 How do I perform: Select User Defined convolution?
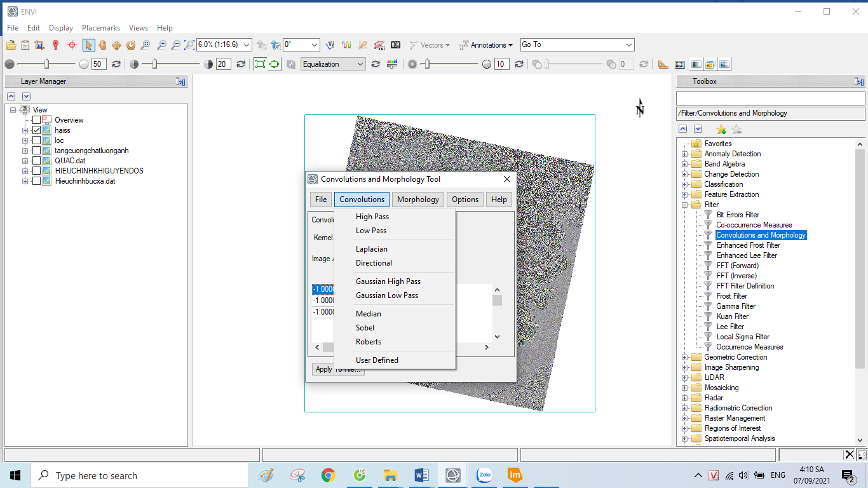[x=377, y=360]
